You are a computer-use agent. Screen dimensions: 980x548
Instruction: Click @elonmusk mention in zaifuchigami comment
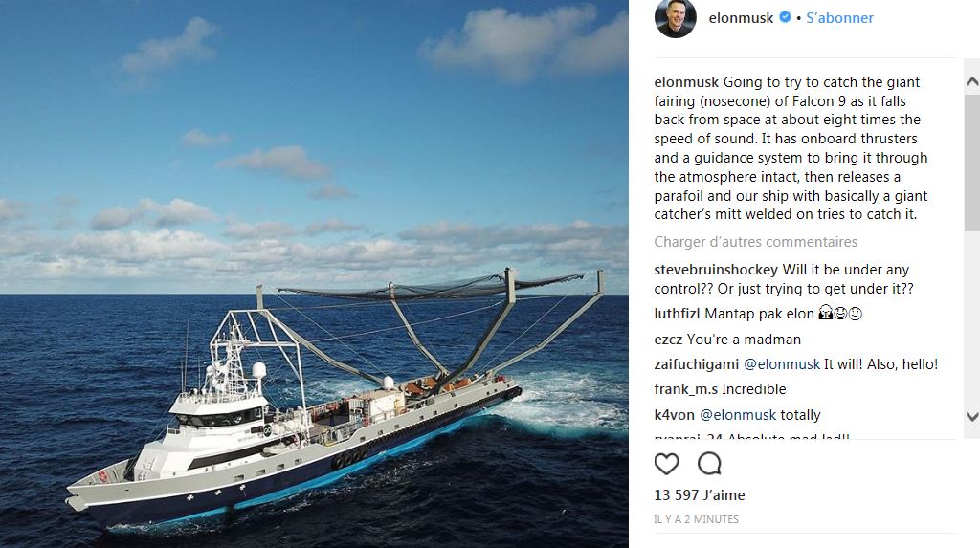[782, 364]
